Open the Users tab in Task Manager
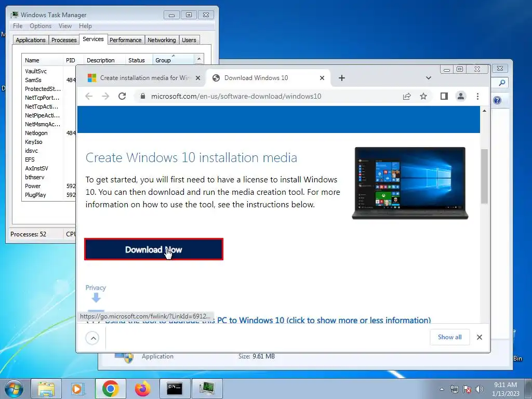532x399 pixels. tap(189, 40)
